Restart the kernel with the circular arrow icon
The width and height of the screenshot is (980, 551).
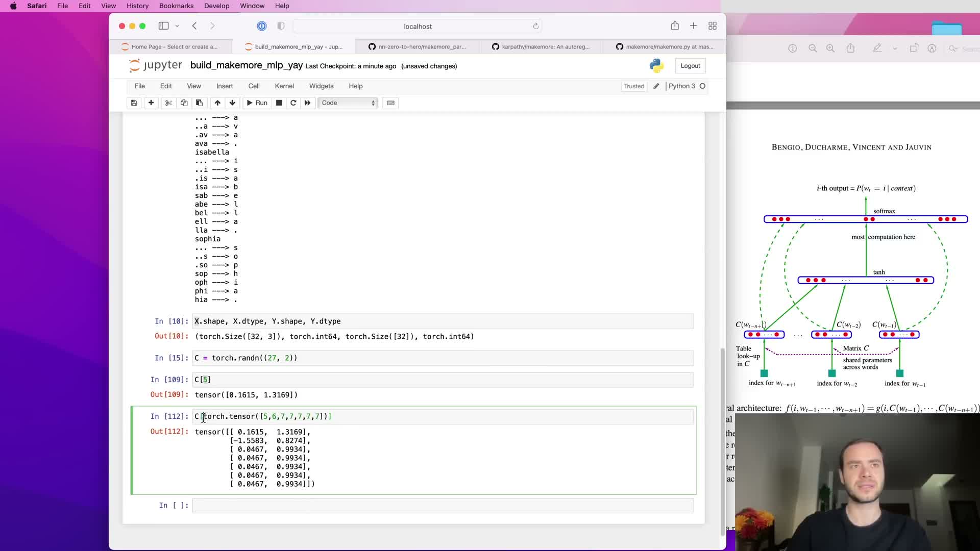[293, 103]
